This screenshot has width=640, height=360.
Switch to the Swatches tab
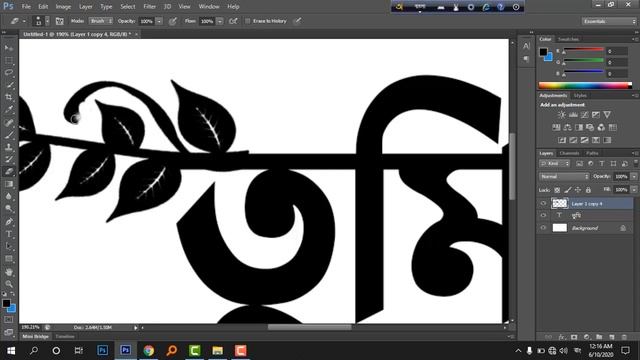[x=568, y=39]
